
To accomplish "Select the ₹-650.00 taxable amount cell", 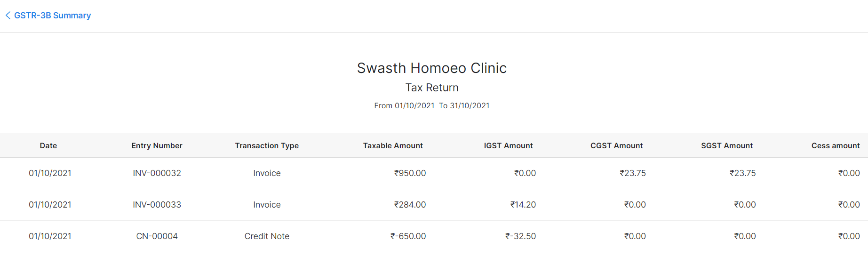I will (408, 236).
